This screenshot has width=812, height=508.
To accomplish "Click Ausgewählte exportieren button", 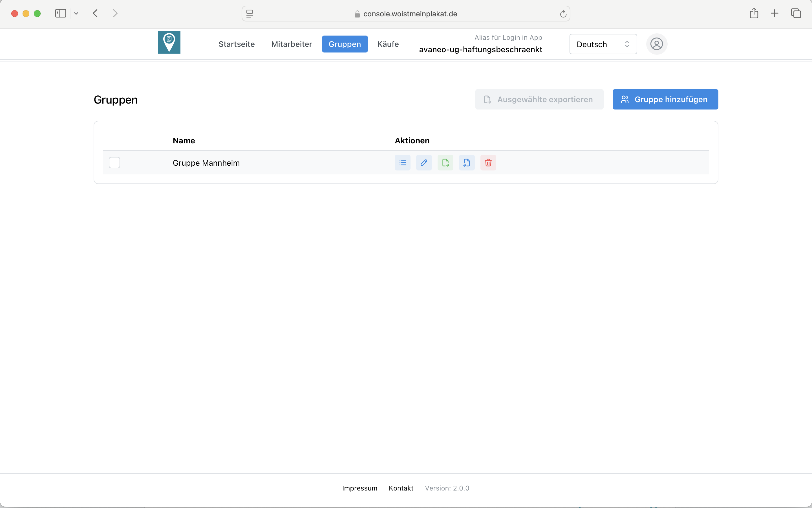I will point(539,99).
